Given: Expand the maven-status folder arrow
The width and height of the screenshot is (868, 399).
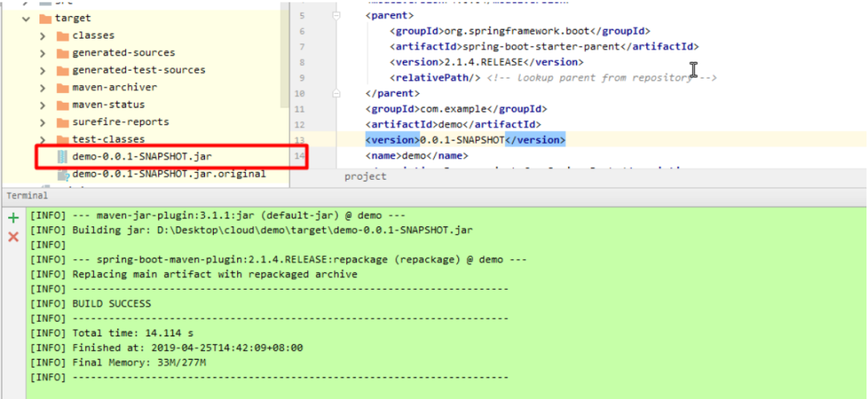Looking at the screenshot, I should pos(43,105).
